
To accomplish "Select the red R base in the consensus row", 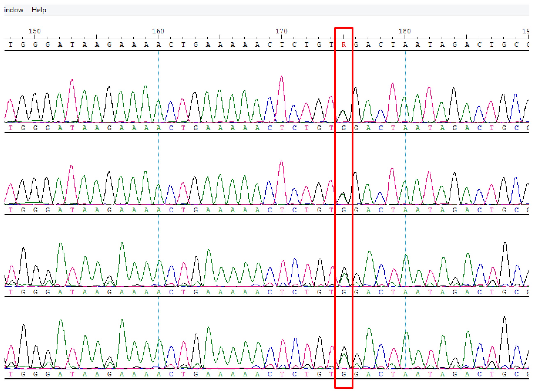I will pos(344,45).
